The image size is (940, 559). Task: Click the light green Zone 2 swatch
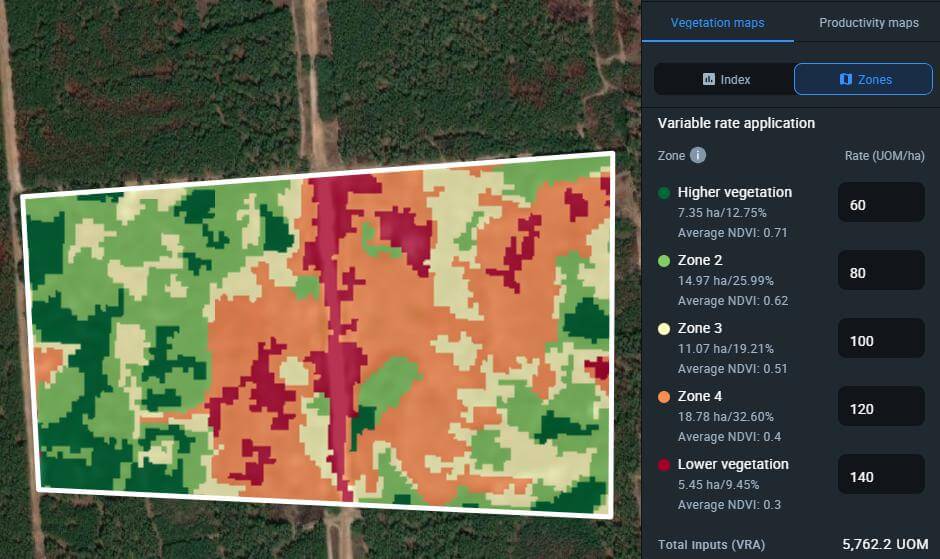pos(664,261)
